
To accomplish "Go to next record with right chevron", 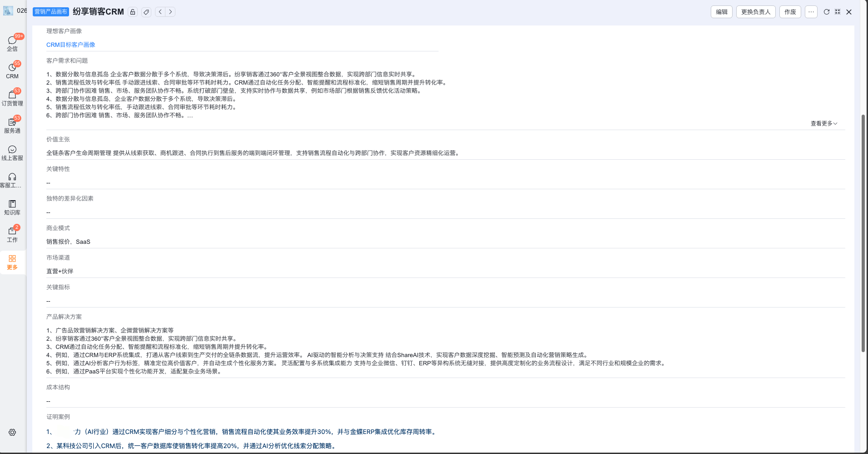I will click(170, 12).
